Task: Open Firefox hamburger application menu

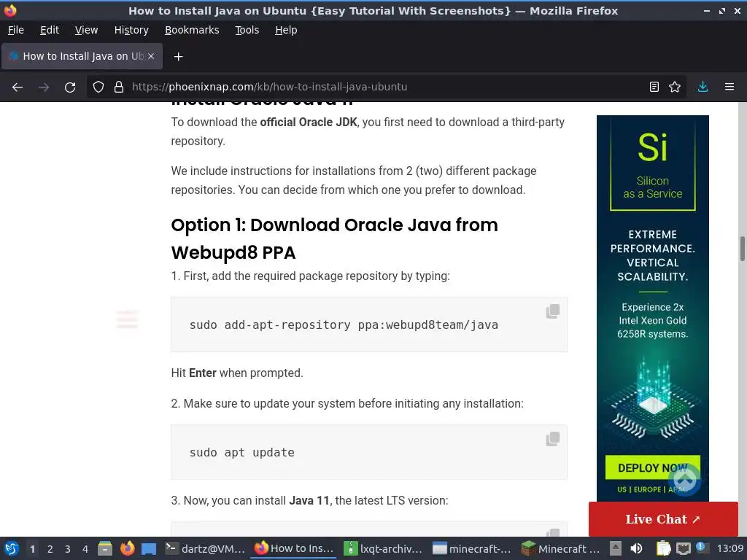Action: (729, 87)
